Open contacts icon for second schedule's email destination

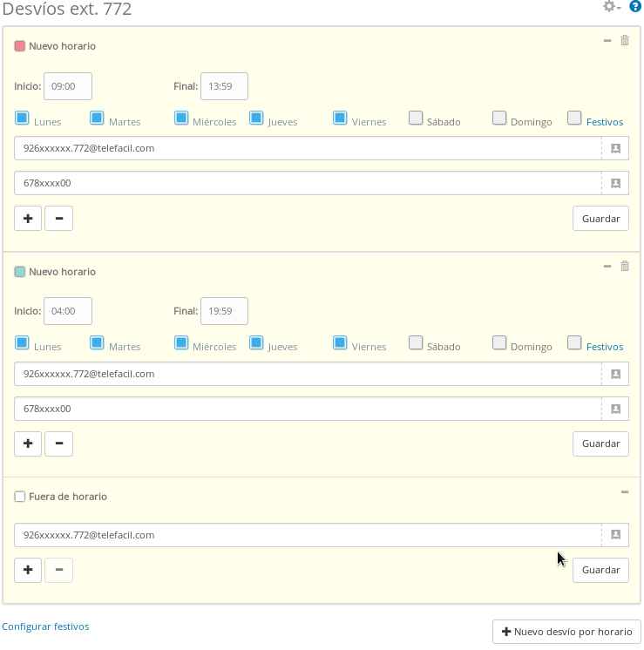point(615,374)
